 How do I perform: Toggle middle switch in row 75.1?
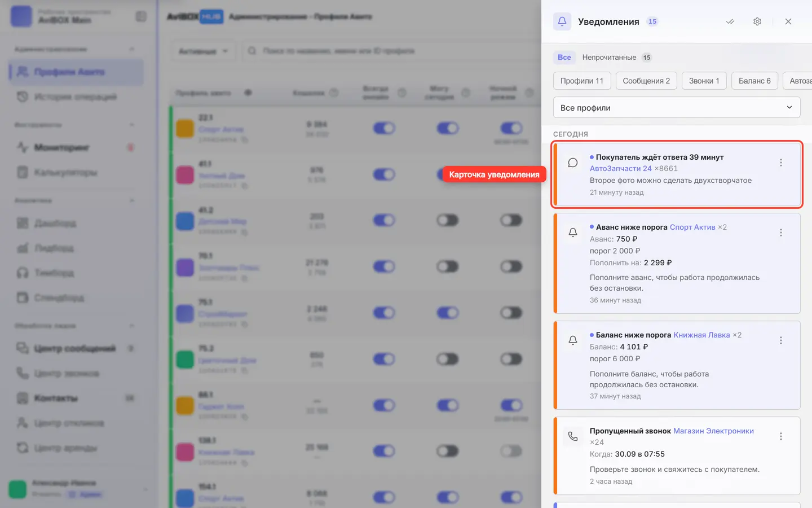448,312
